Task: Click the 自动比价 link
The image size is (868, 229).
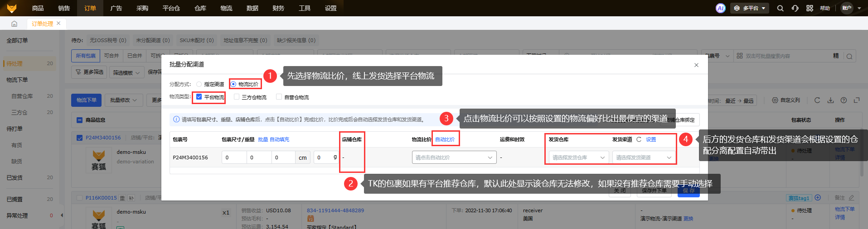Action: click(x=445, y=139)
